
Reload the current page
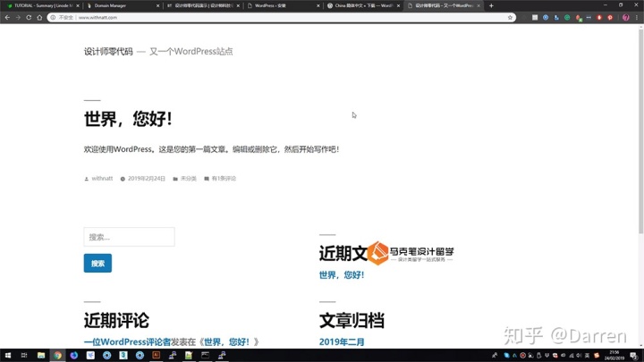pos(29,17)
